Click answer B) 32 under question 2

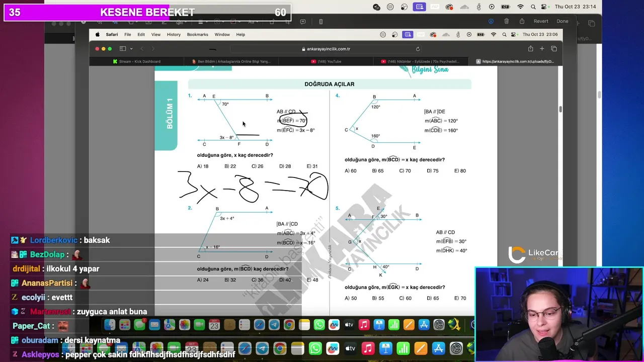click(230, 280)
